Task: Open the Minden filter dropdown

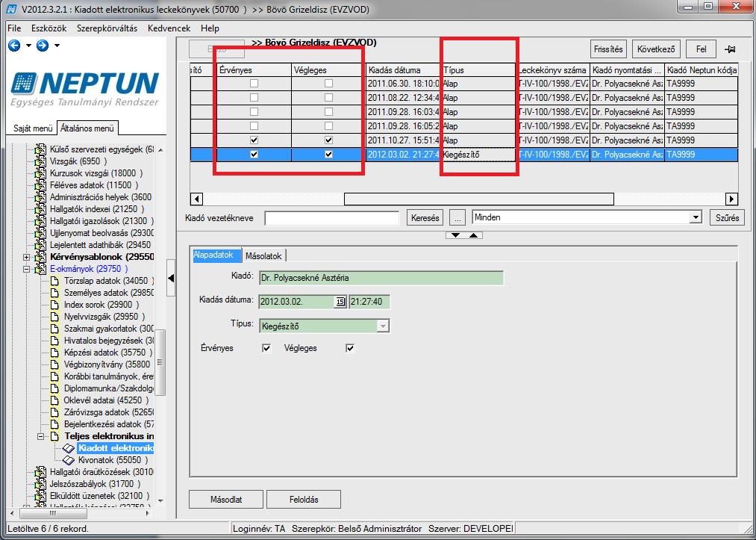Action: pyautogui.click(x=696, y=217)
